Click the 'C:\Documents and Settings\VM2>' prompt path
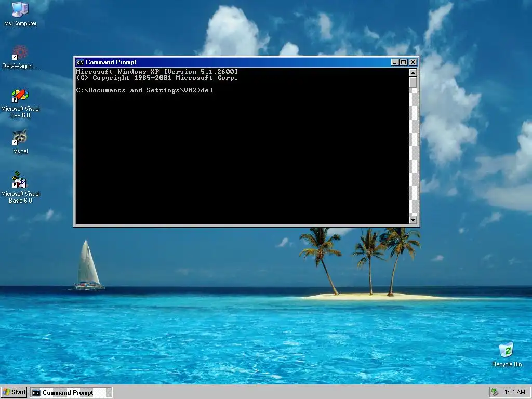The image size is (532, 399). pos(138,90)
